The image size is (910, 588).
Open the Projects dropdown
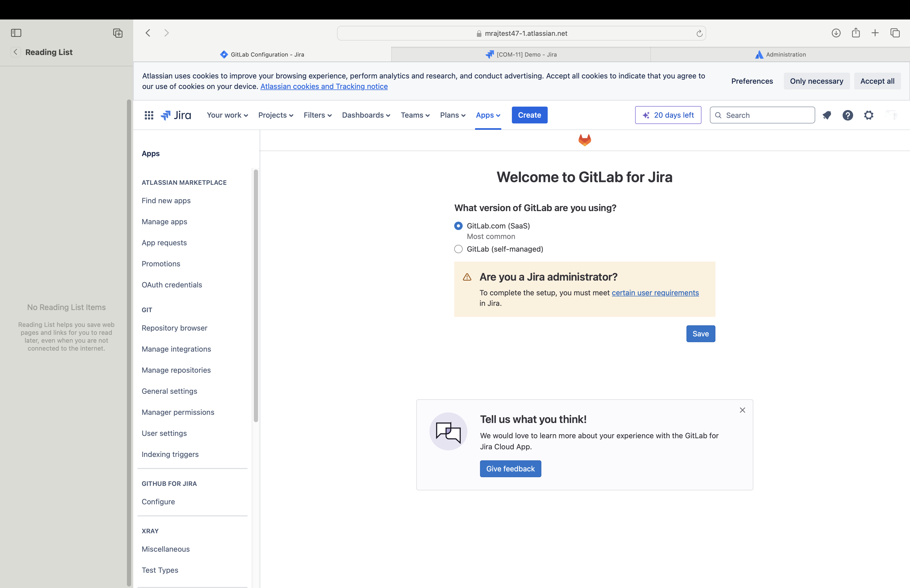click(275, 115)
